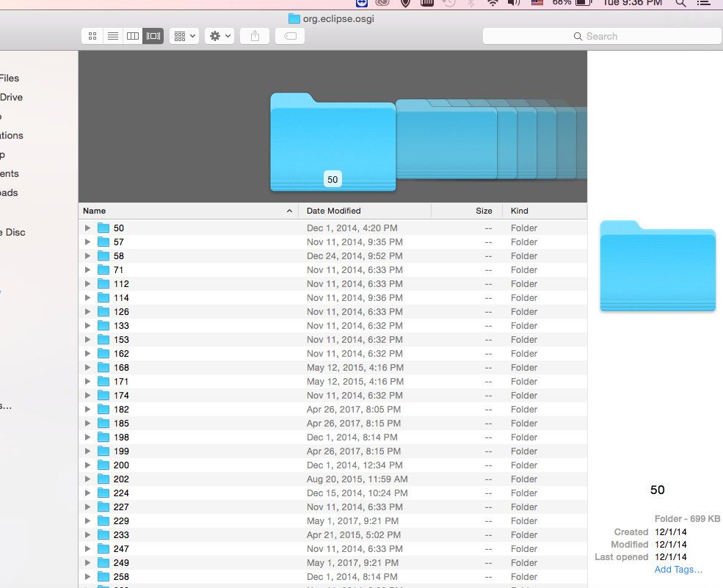Open the Wi-Fi menu bar icon

(x=493, y=3)
